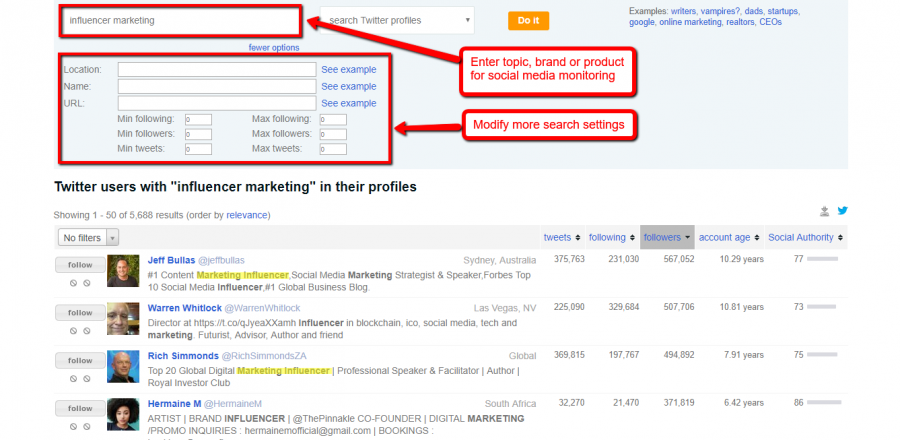The height and width of the screenshot is (440, 900).
Task: Open 'See example' link for Location
Action: pos(349,69)
